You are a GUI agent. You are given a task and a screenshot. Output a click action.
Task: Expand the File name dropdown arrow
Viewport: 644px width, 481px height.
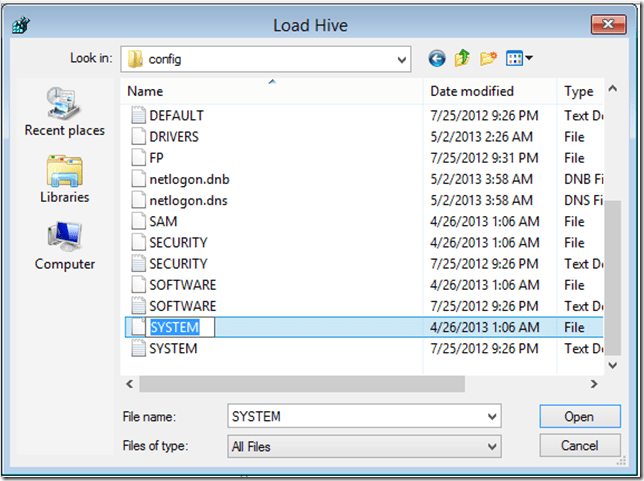[492, 417]
